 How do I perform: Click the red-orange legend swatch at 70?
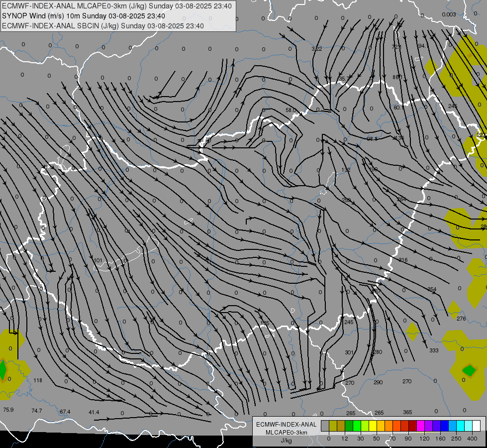396,426
